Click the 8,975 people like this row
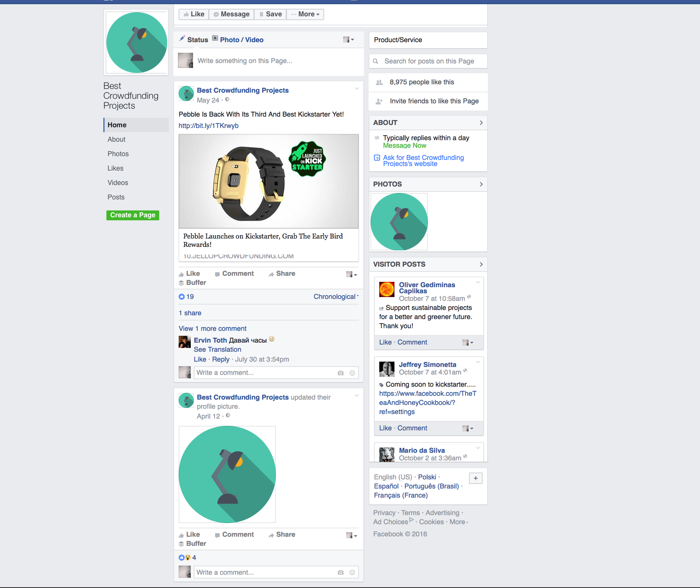The width and height of the screenshot is (700, 588). point(428,82)
